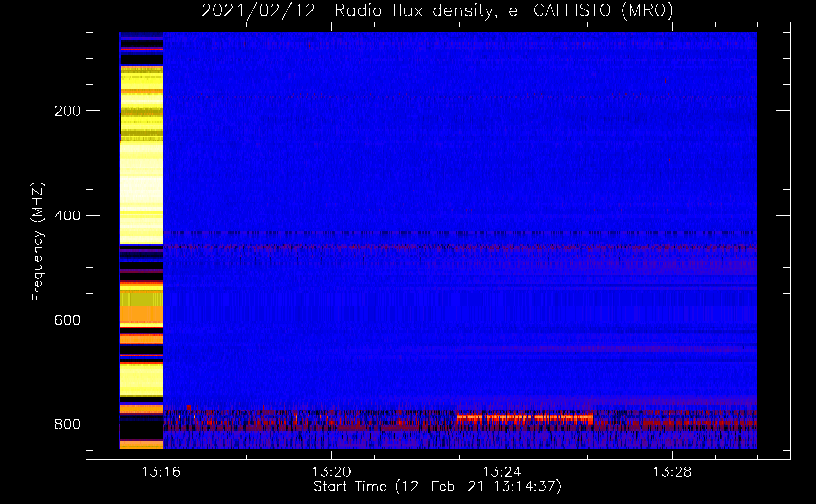Click the 13:20 time tick label
The image size is (816, 504).
(331, 472)
